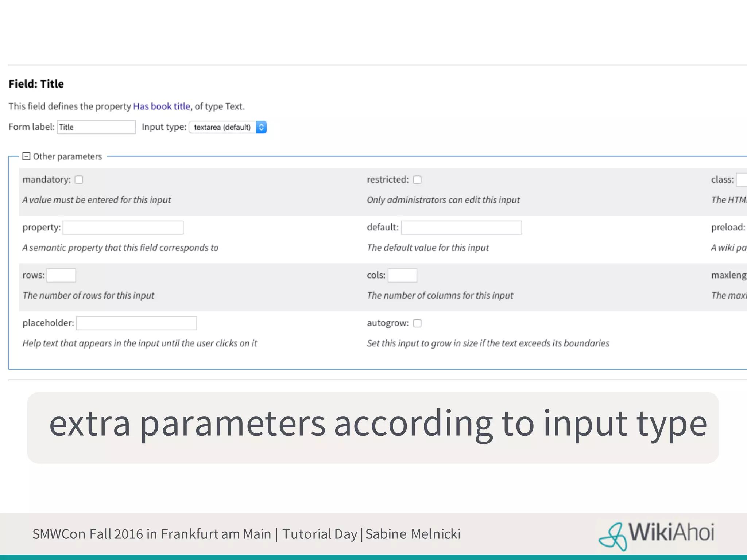Screen dimensions: 747x560
Task: Click the Form label input field
Action: [96, 127]
